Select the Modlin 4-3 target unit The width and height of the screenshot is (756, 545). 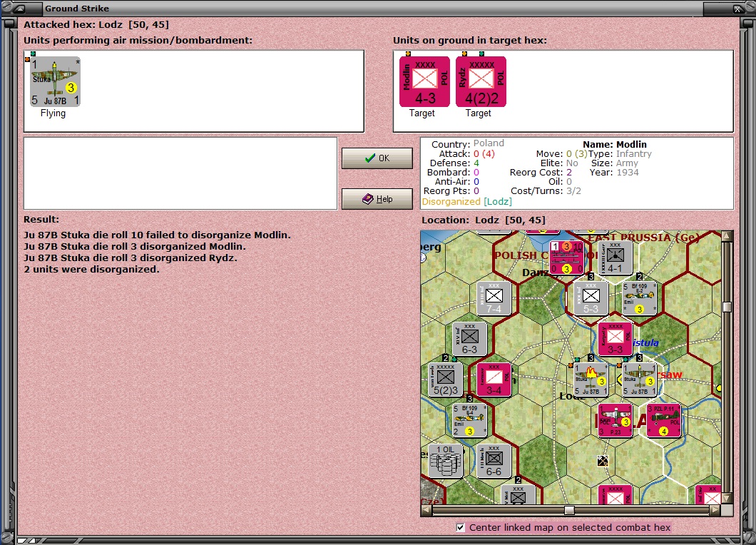click(425, 81)
